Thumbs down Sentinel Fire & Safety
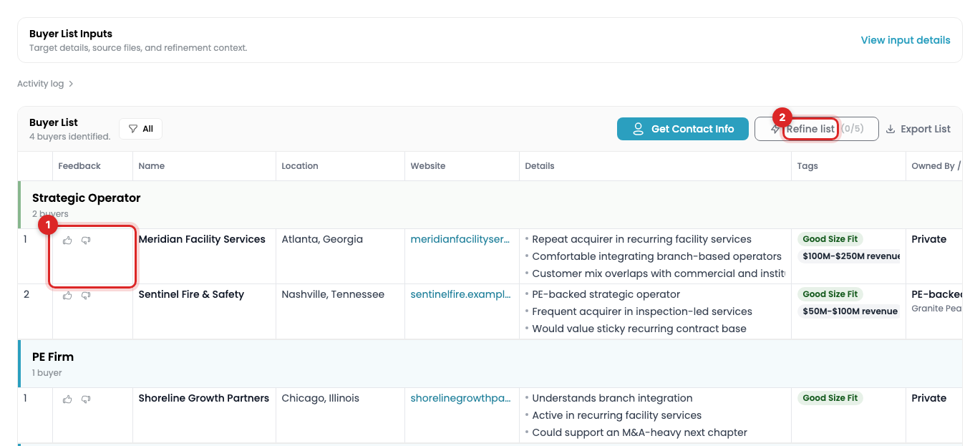 (x=86, y=295)
